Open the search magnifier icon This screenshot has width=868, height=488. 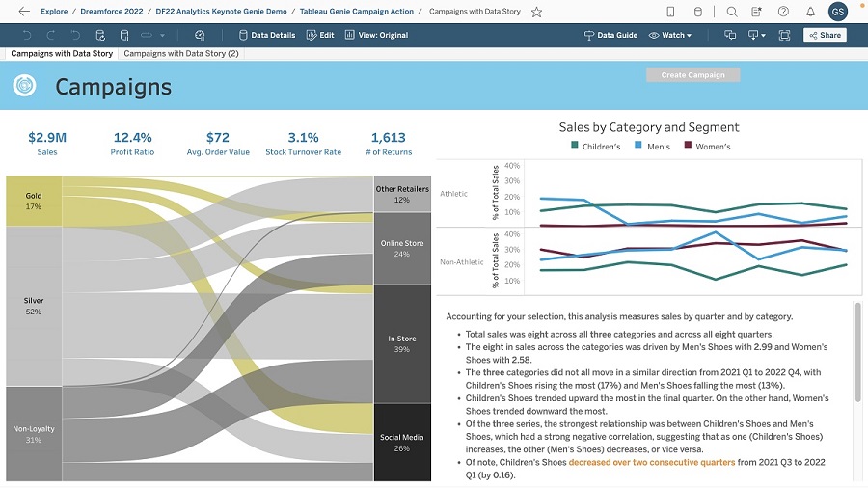(732, 12)
